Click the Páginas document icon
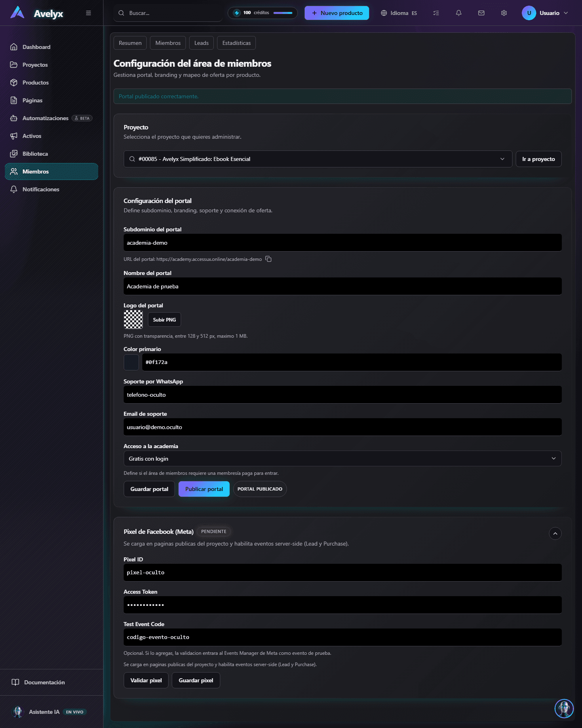The width and height of the screenshot is (582, 728). 14,100
